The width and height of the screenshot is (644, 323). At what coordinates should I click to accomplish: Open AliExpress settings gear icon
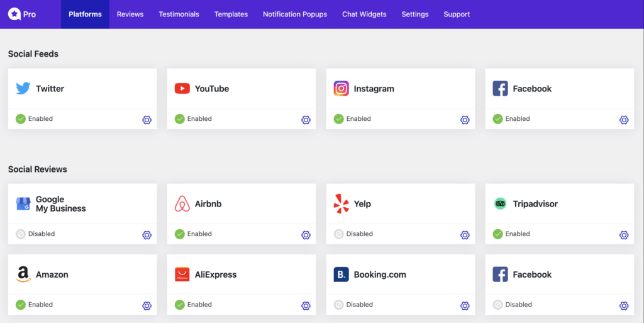click(x=306, y=306)
